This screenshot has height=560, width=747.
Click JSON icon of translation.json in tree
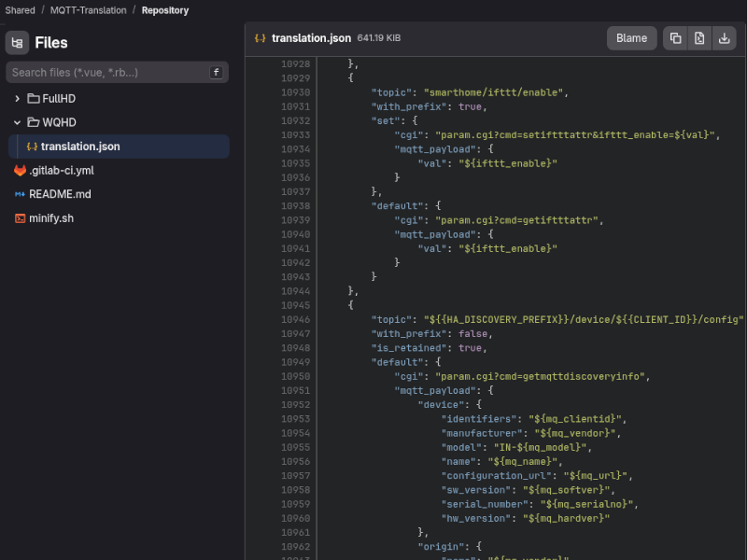pos(32,147)
